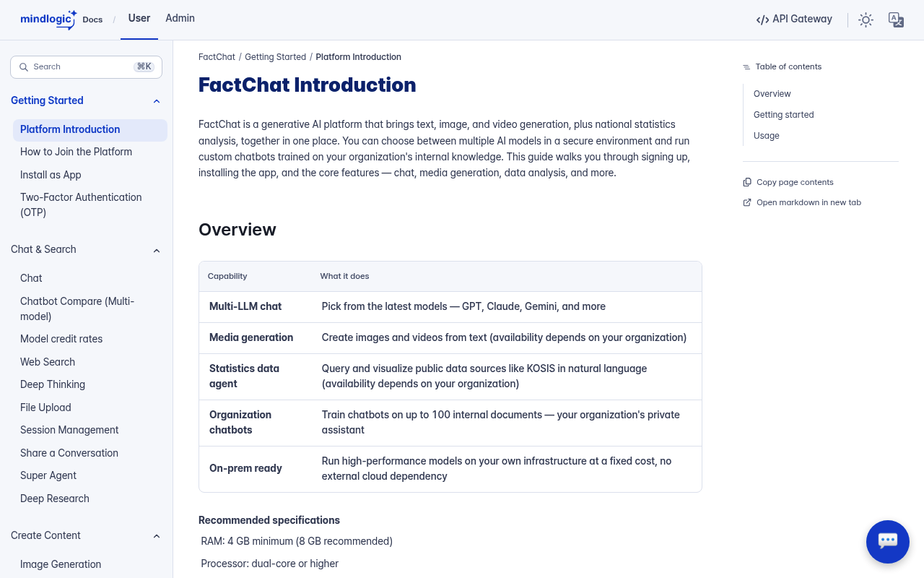Select the User tab

[x=139, y=19]
